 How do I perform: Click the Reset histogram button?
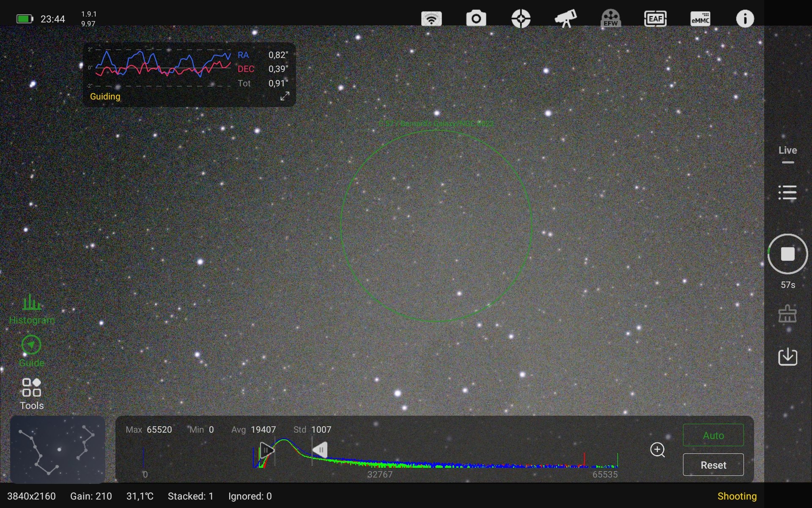pos(713,465)
